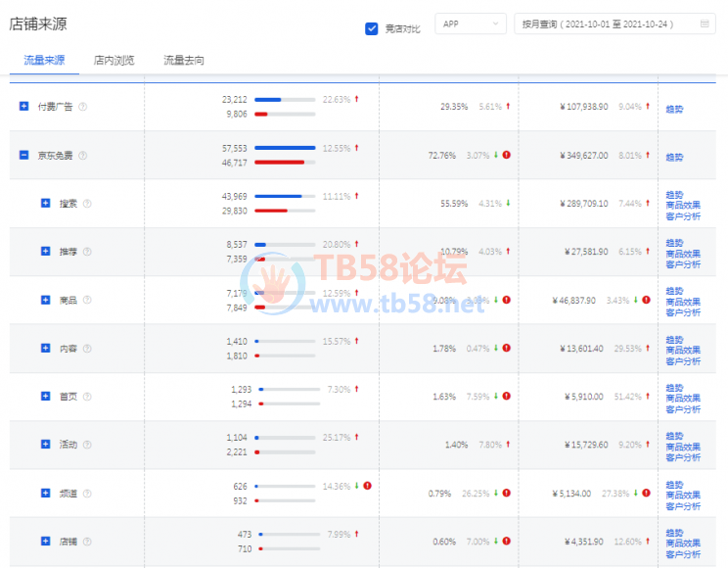Open the 流量去向 tab

tap(184, 61)
